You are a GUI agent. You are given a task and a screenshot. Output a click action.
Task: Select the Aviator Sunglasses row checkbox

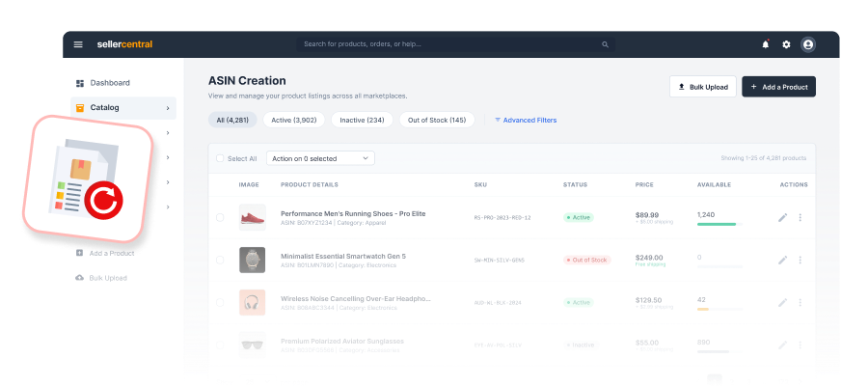[220, 345]
